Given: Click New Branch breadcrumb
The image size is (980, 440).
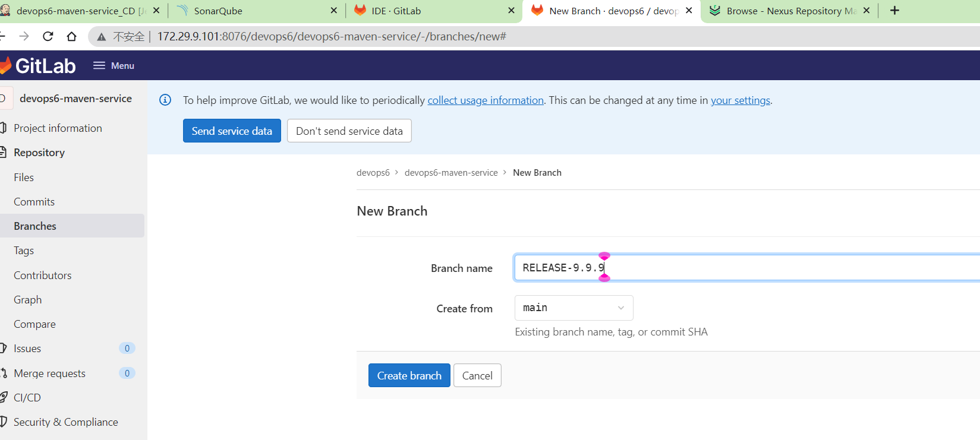Looking at the screenshot, I should tap(537, 173).
